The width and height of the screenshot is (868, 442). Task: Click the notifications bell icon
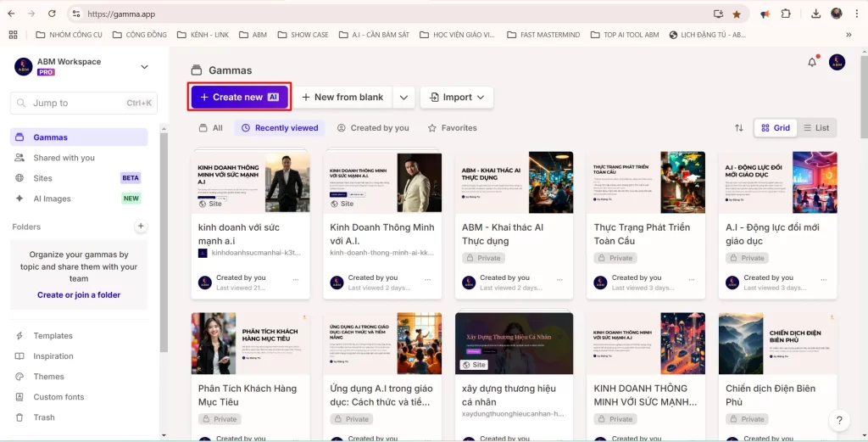[812, 62]
